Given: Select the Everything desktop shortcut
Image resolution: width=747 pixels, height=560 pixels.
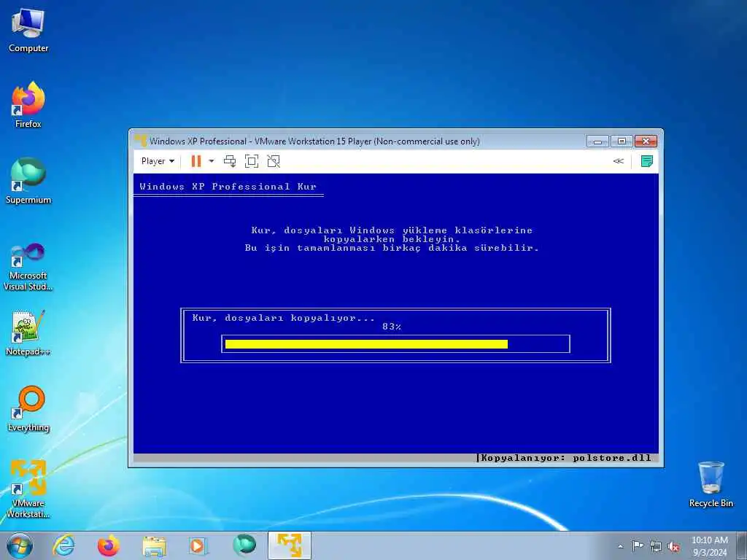Looking at the screenshot, I should tap(28, 408).
